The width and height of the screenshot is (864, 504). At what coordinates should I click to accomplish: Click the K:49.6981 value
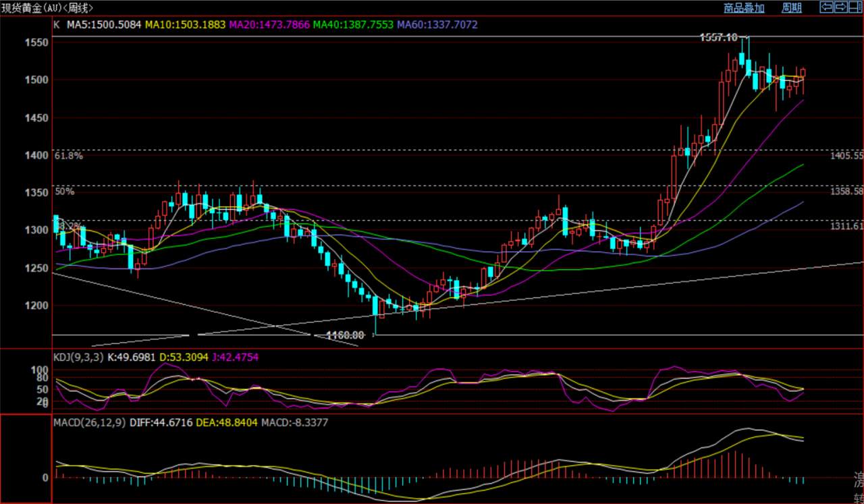pos(132,358)
